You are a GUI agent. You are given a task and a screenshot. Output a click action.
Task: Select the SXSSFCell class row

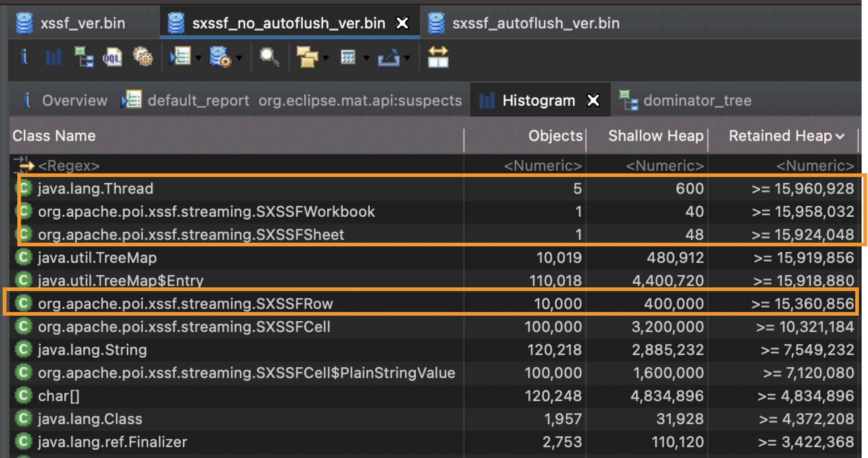pyautogui.click(x=433, y=327)
